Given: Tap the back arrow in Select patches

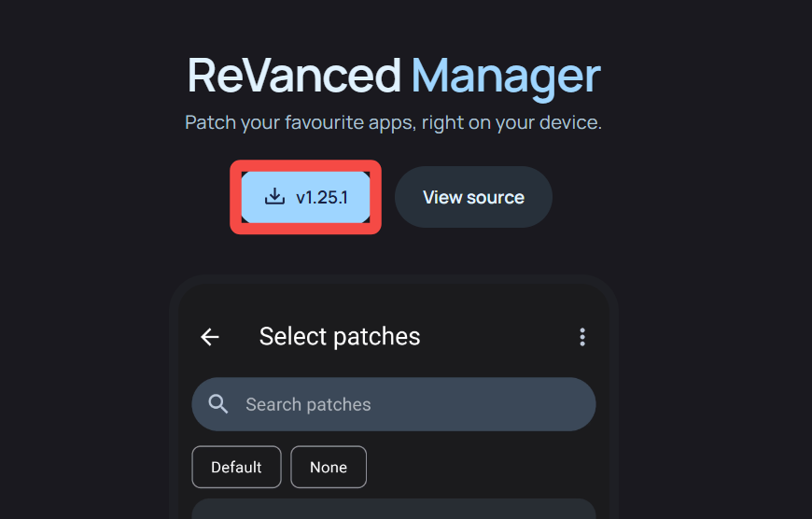Looking at the screenshot, I should point(210,337).
